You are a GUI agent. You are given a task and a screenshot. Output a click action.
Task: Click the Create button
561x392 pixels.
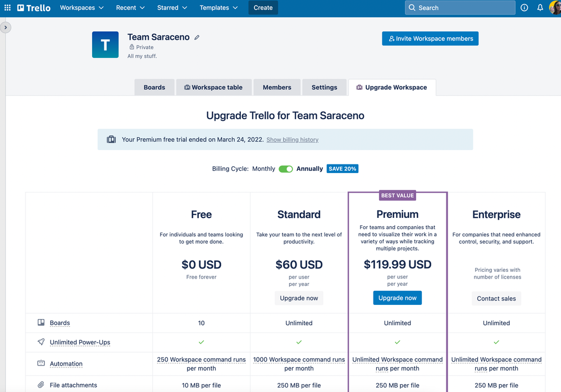point(263,7)
